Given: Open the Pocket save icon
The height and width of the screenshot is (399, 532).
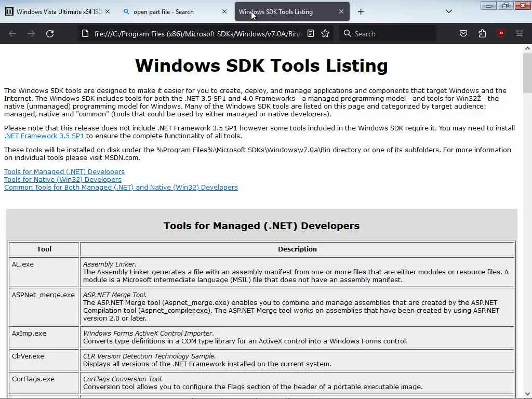Looking at the screenshot, I should point(463,33).
